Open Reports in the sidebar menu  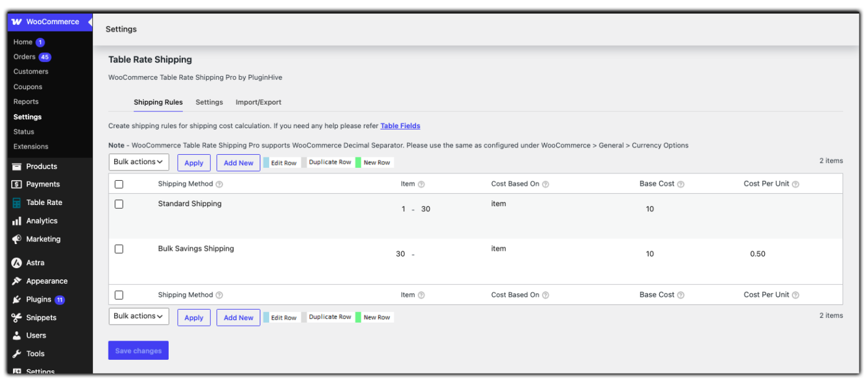click(x=26, y=102)
